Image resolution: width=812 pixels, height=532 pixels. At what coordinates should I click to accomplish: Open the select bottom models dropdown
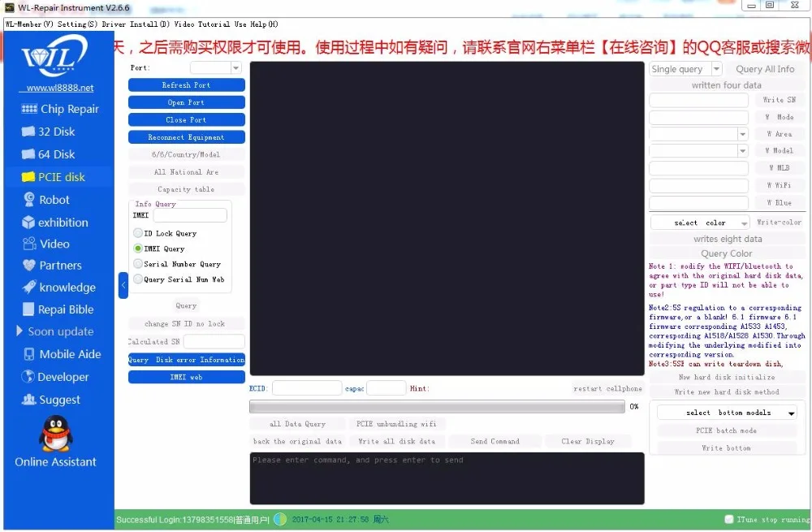coord(727,413)
